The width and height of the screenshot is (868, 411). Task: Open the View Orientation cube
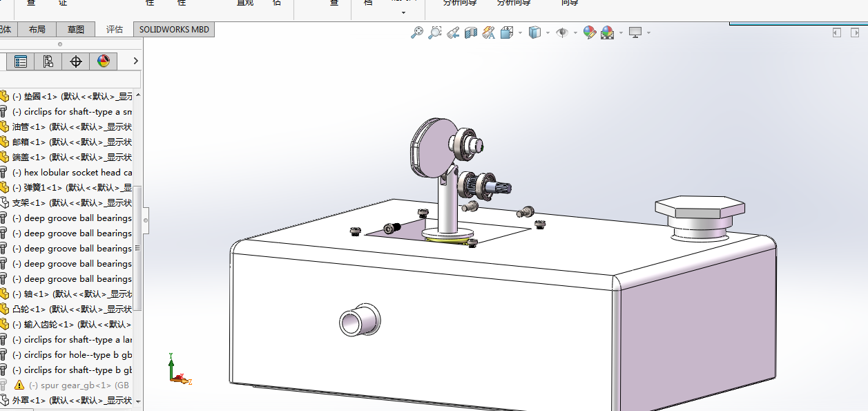[x=507, y=32]
